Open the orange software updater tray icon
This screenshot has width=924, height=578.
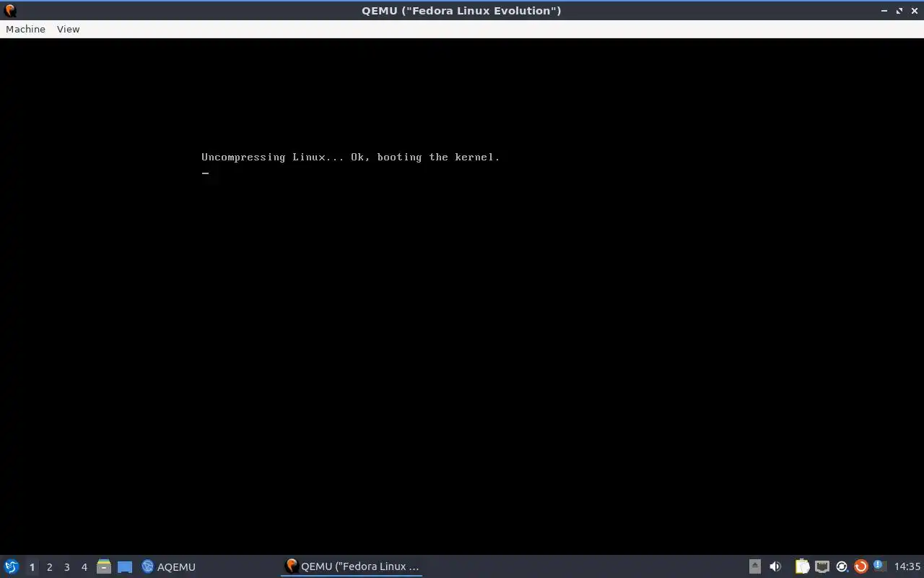pyautogui.click(x=860, y=566)
